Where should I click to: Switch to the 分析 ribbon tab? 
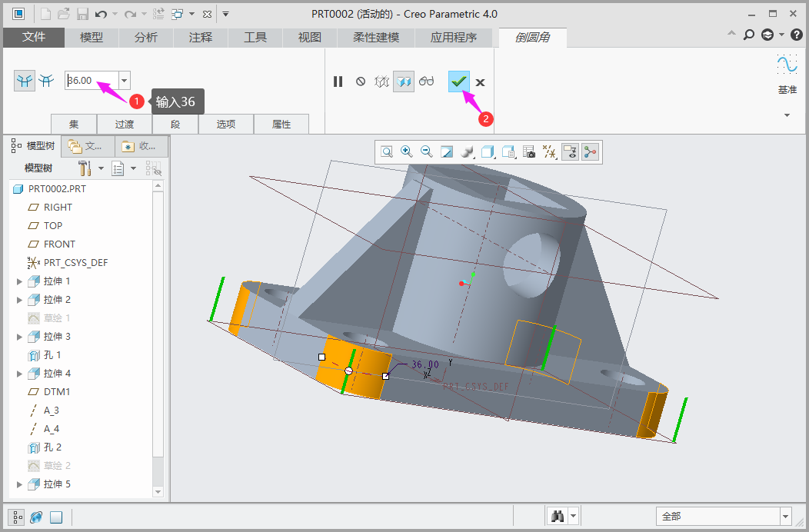pyautogui.click(x=145, y=37)
